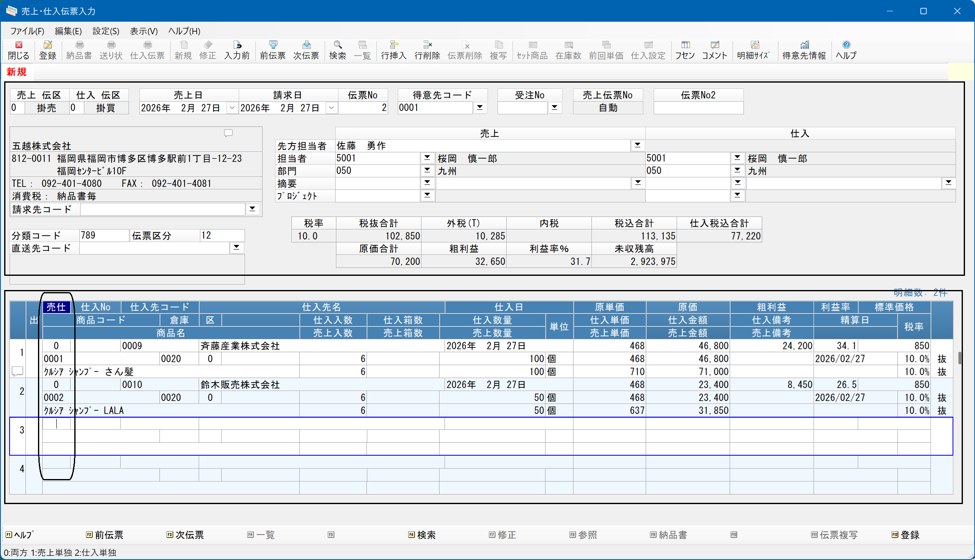Open the 先方担当者 dropdown
This screenshot has height=560, width=975.
click(x=637, y=145)
